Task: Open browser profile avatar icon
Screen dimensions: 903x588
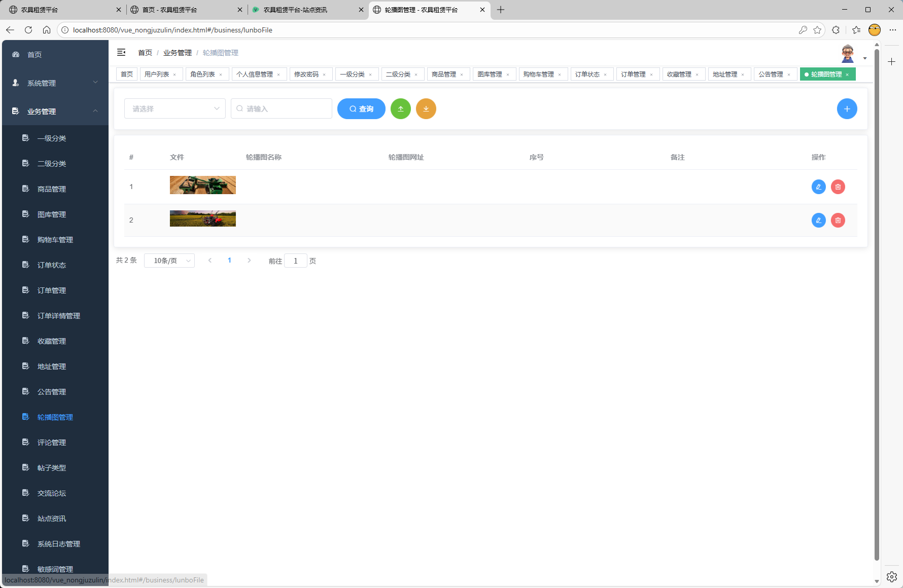Action: pyautogui.click(x=875, y=30)
